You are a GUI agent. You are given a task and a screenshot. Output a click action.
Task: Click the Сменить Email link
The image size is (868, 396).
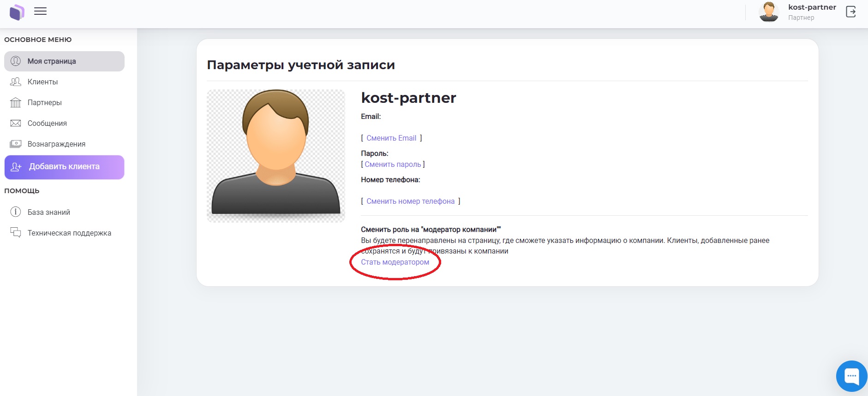[391, 138]
